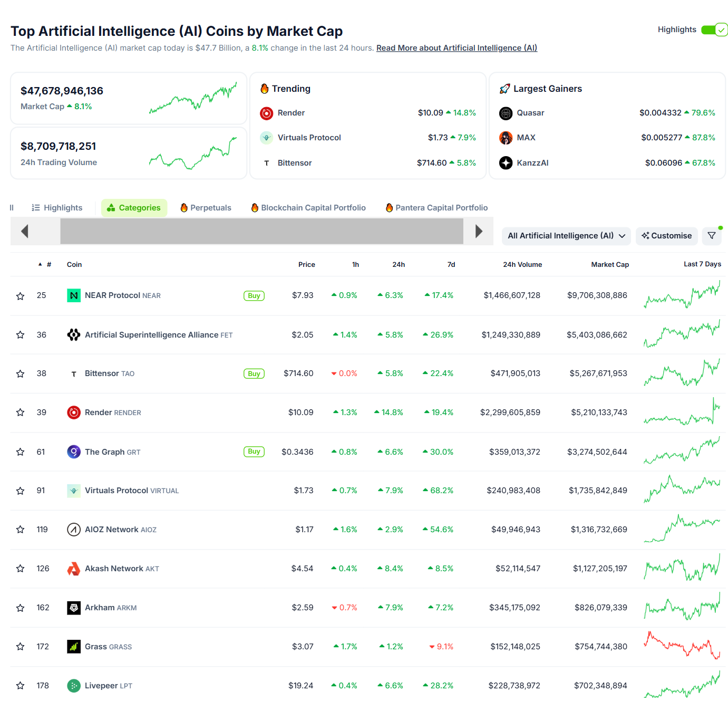728x701 pixels.
Task: Switch to the Categories tab
Action: (134, 208)
